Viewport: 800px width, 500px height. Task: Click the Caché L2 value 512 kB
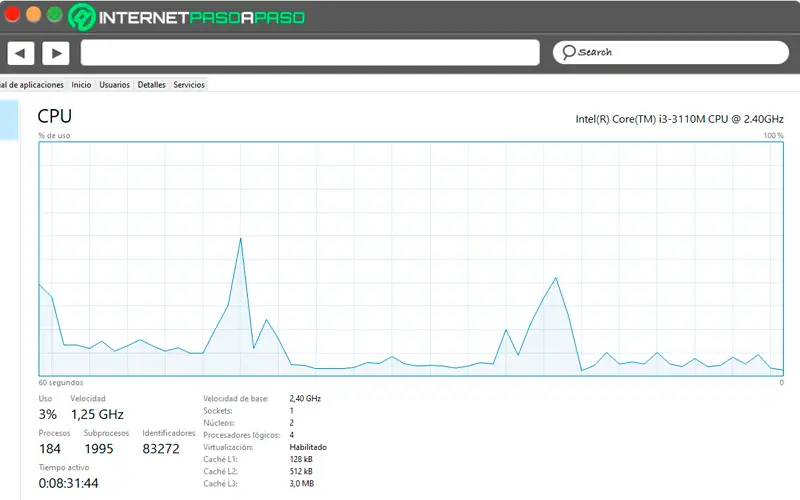pyautogui.click(x=301, y=471)
